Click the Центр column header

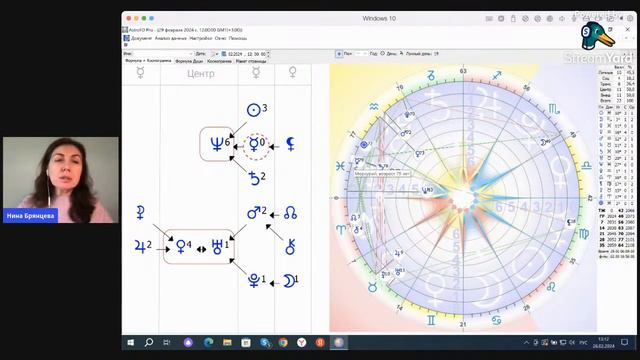[x=200, y=74]
